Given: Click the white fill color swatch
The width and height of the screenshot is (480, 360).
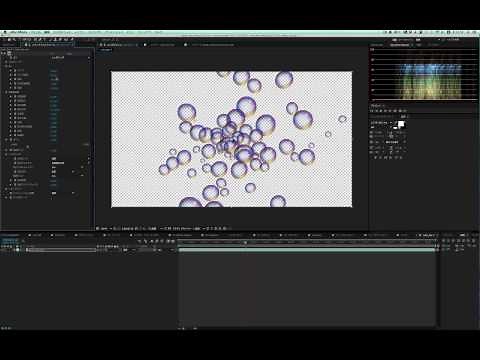Looking at the screenshot, I should [x=401, y=124].
